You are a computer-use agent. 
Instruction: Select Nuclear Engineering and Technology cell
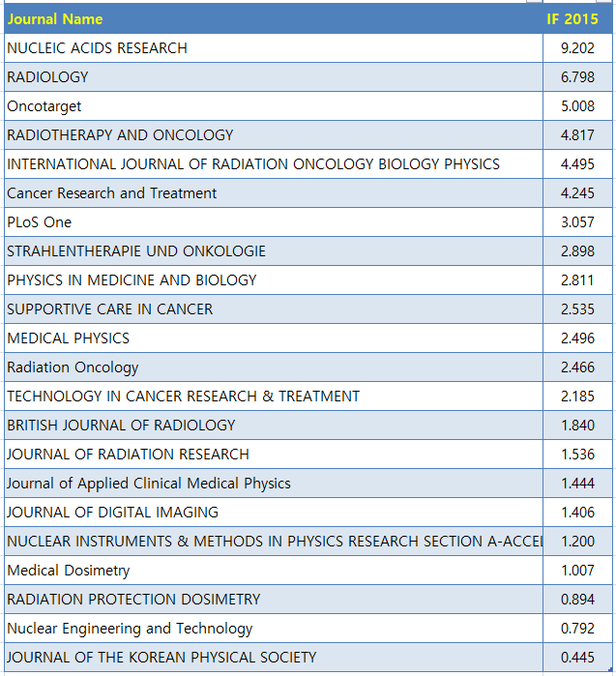click(x=274, y=629)
